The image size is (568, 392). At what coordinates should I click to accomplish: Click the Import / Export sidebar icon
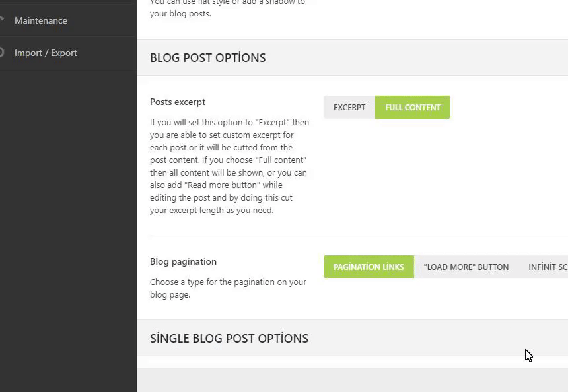coord(2,52)
